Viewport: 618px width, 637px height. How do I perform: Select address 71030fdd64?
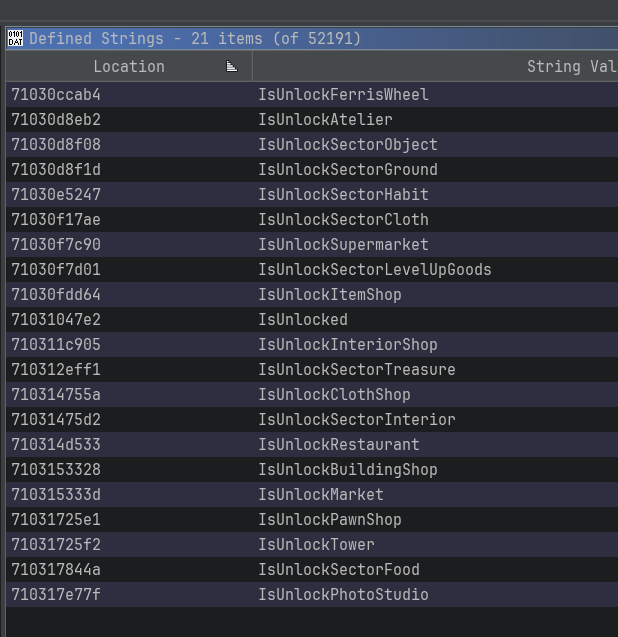click(56, 295)
